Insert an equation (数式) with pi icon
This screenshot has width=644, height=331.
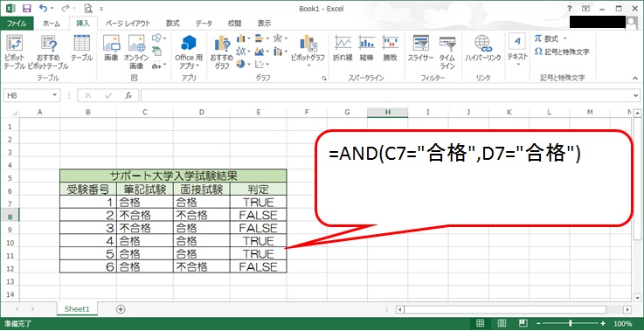551,38
